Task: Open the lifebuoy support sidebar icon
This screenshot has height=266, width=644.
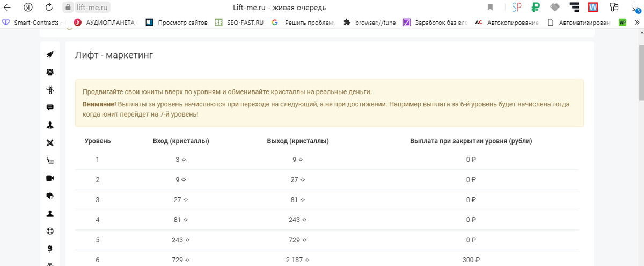Action: (x=50, y=231)
